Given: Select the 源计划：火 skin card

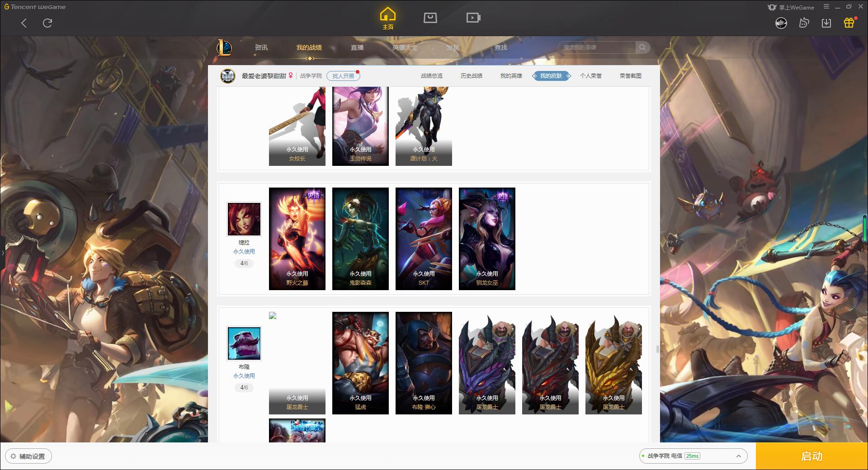Looking at the screenshot, I should [x=424, y=127].
